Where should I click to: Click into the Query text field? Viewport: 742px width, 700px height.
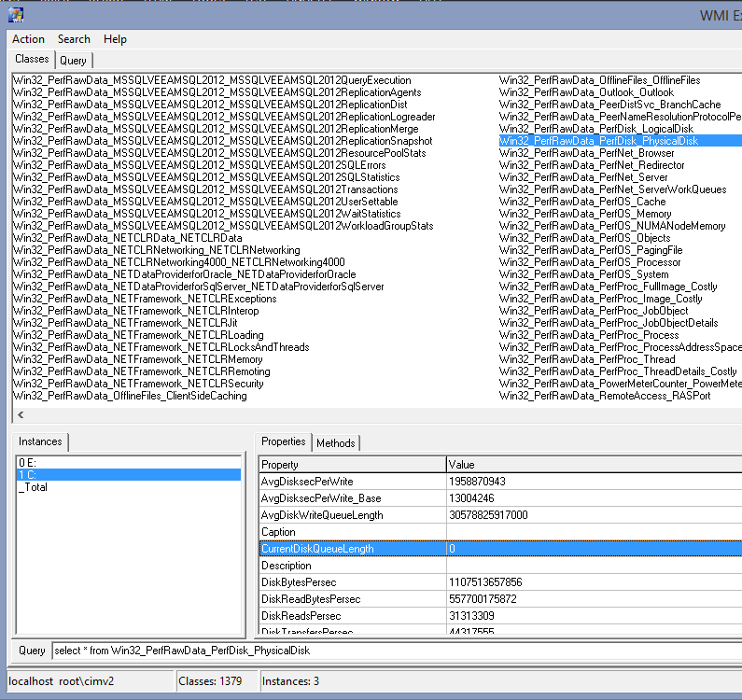(x=397, y=651)
